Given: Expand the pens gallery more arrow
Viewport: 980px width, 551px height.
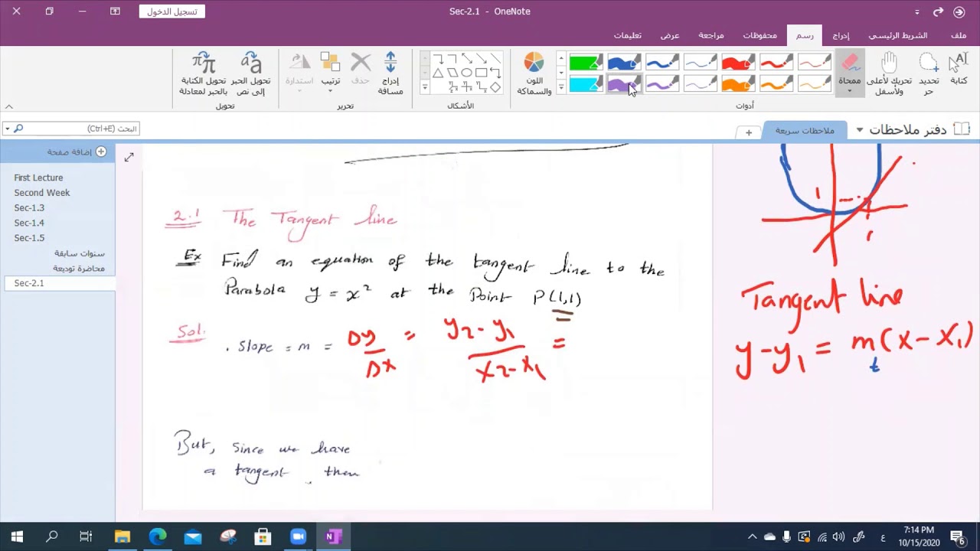Looking at the screenshot, I should 561,87.
